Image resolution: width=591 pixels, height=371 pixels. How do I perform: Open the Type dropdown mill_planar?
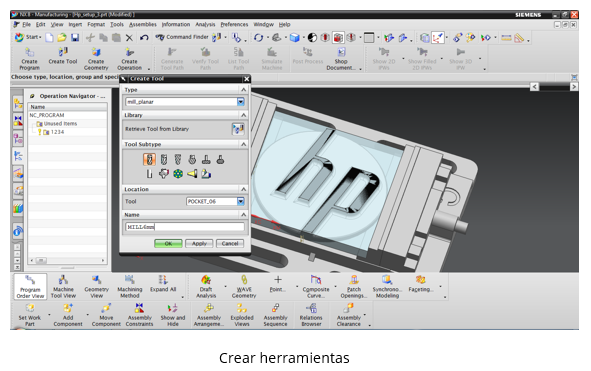240,102
